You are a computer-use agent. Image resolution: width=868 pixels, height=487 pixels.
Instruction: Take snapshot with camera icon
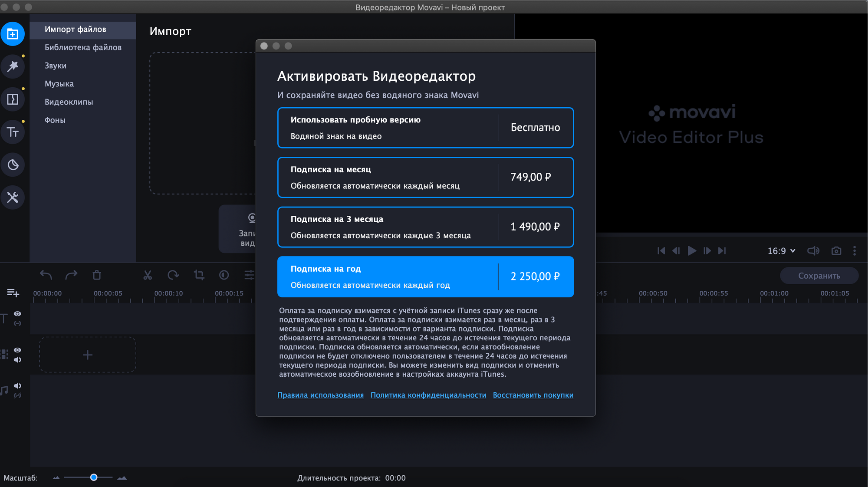click(x=836, y=251)
